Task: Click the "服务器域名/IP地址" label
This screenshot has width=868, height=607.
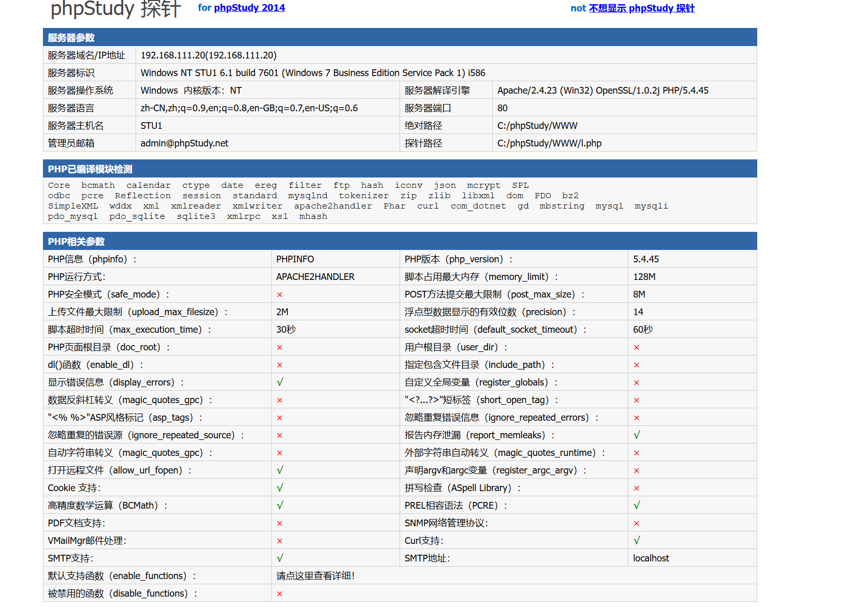Action: coord(86,55)
